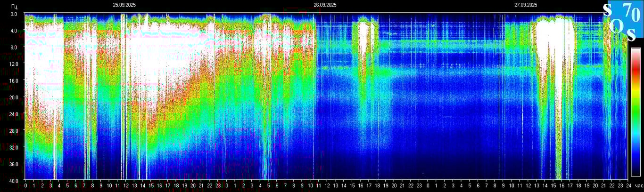Click the final 24 hour tick label
This screenshot has height=192, width=644.
pos(628,186)
